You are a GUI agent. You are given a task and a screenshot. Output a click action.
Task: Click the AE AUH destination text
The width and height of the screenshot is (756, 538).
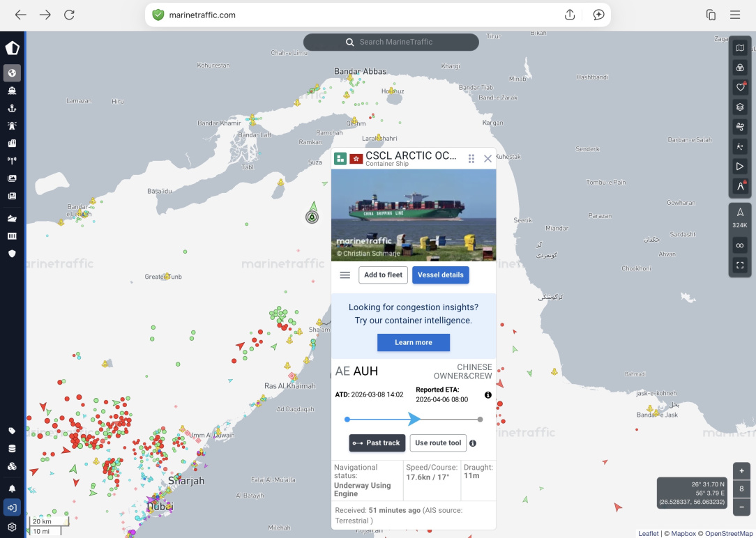pyautogui.click(x=357, y=371)
